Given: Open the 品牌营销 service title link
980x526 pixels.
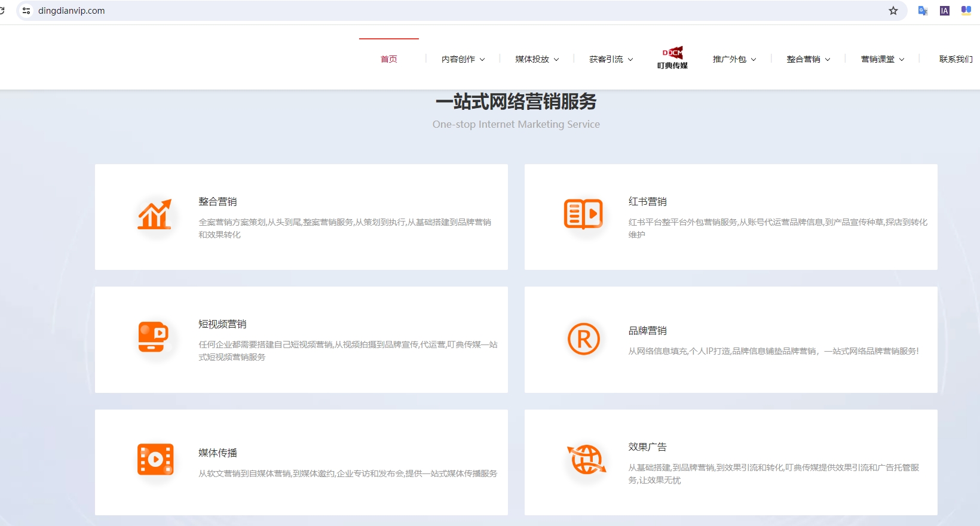Looking at the screenshot, I should click(647, 331).
